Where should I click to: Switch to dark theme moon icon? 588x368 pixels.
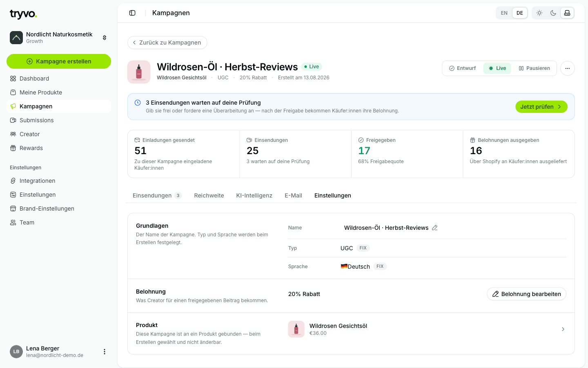pos(553,13)
